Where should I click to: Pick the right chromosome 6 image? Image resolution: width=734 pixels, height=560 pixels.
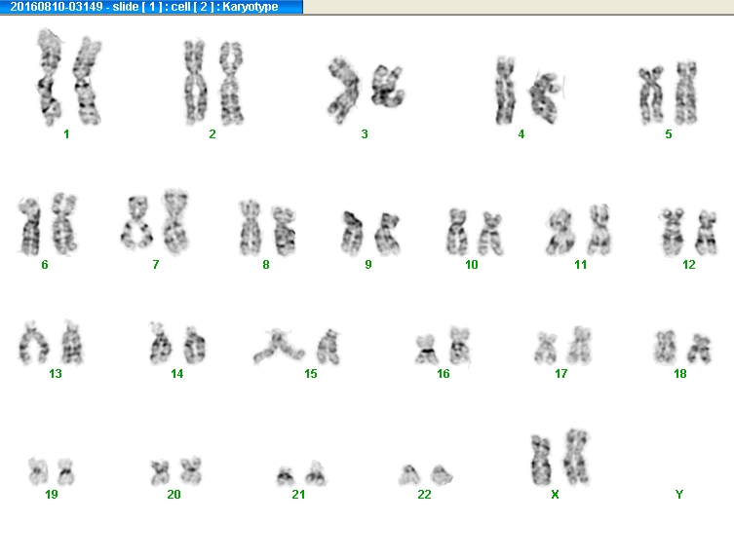click(x=64, y=224)
